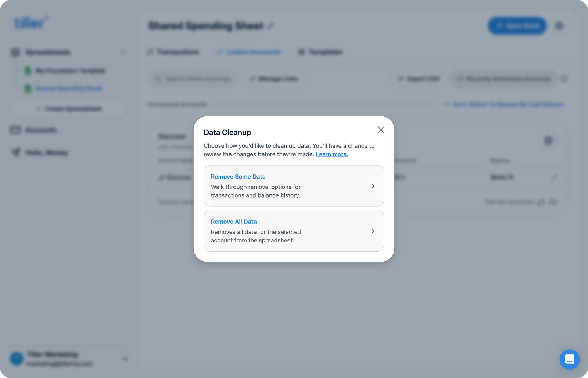Viewport: 588px width, 378px height.
Task: Expand the Tiller Marketing account menu
Action: 126,359
